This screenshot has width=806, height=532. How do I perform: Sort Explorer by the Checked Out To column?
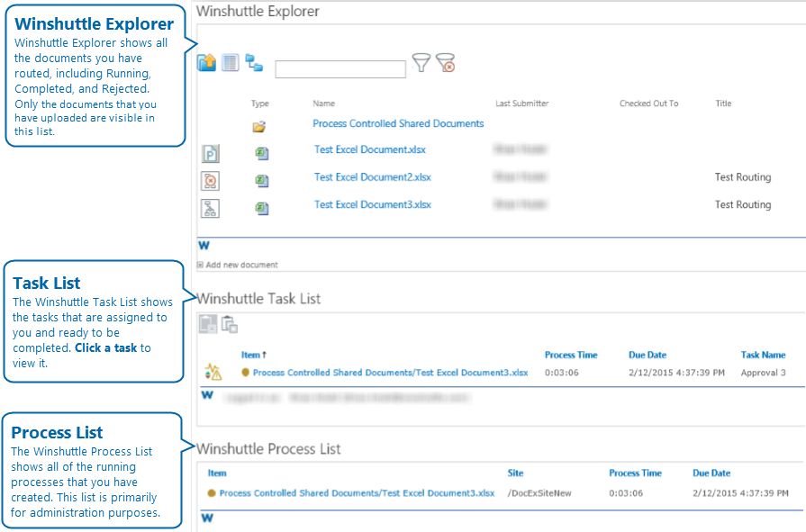coord(649,104)
